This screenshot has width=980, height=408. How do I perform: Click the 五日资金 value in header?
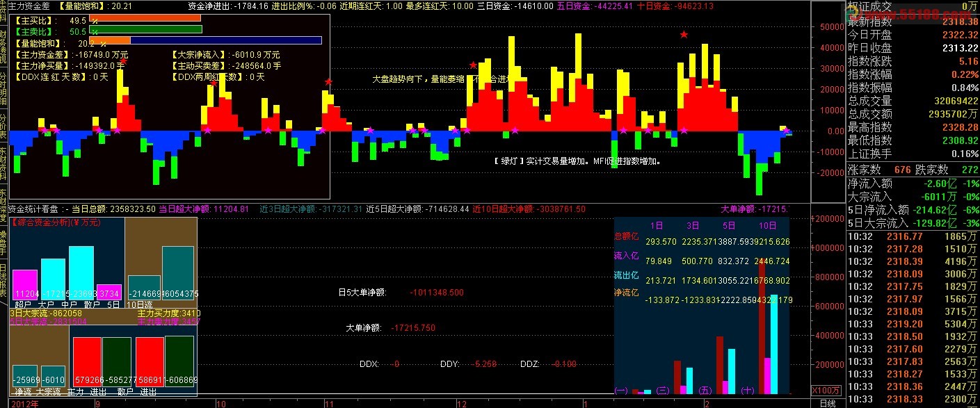(614, 6)
